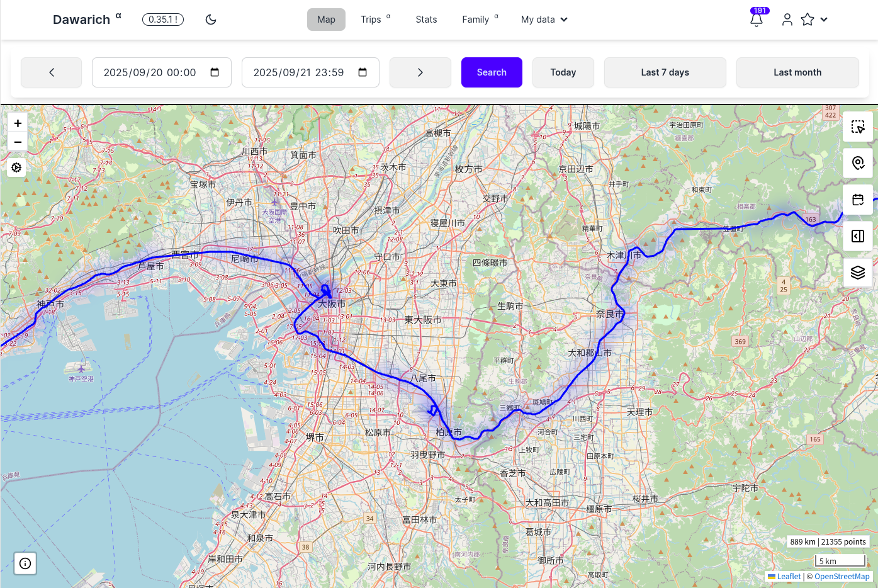Open the map settings gear
Viewport: 878px width, 588px height.
[x=16, y=167]
